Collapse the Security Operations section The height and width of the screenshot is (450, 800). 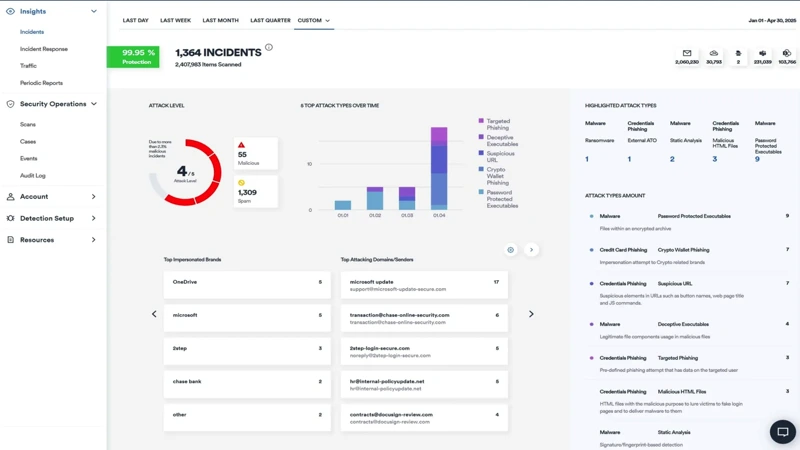(94, 104)
